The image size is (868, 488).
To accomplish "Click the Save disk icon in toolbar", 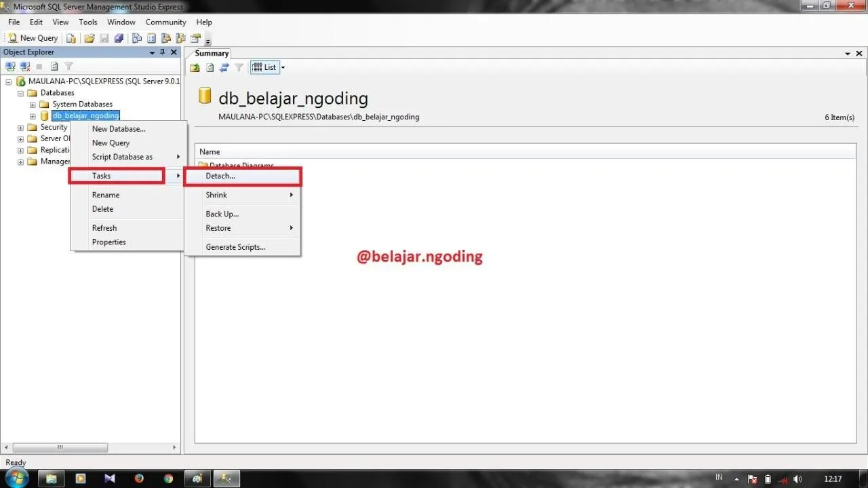I will pyautogui.click(x=104, y=38).
